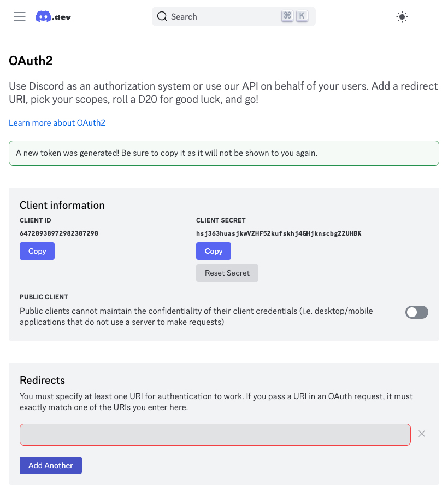Click the new token generated notice banner
448x485 pixels.
223,153
